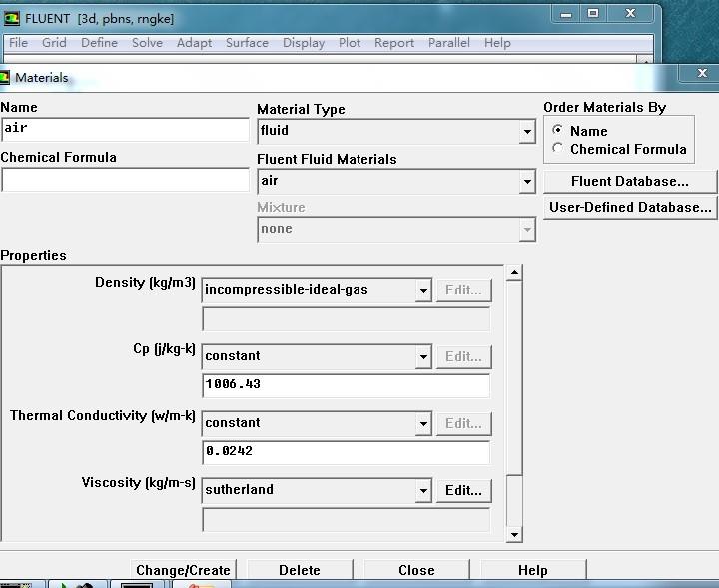Click the Change/Create button
Image resolution: width=719 pixels, height=588 pixels.
pos(183,570)
